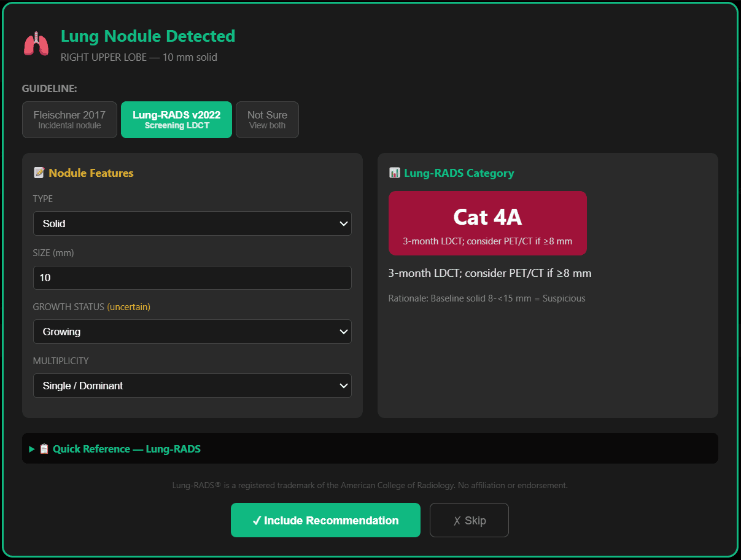Image resolution: width=741 pixels, height=560 pixels.
Task: Click the Lung-RADS trademark disclaimer text
Action: (x=370, y=485)
